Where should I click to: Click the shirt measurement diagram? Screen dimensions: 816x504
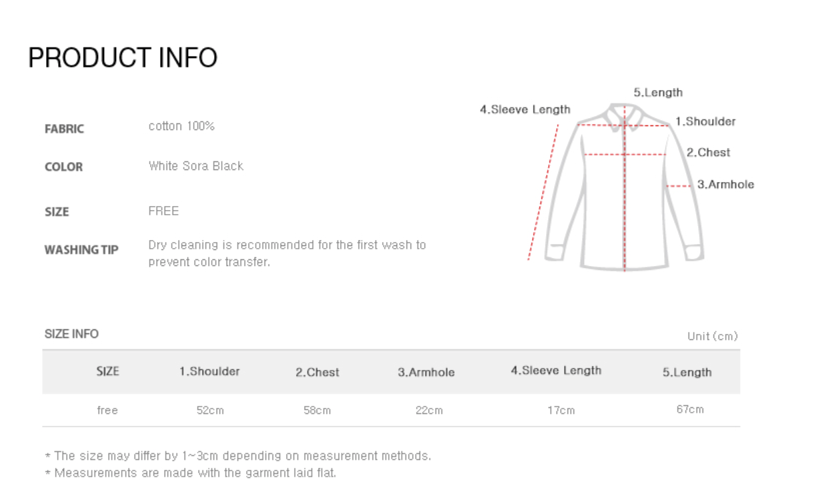click(624, 187)
